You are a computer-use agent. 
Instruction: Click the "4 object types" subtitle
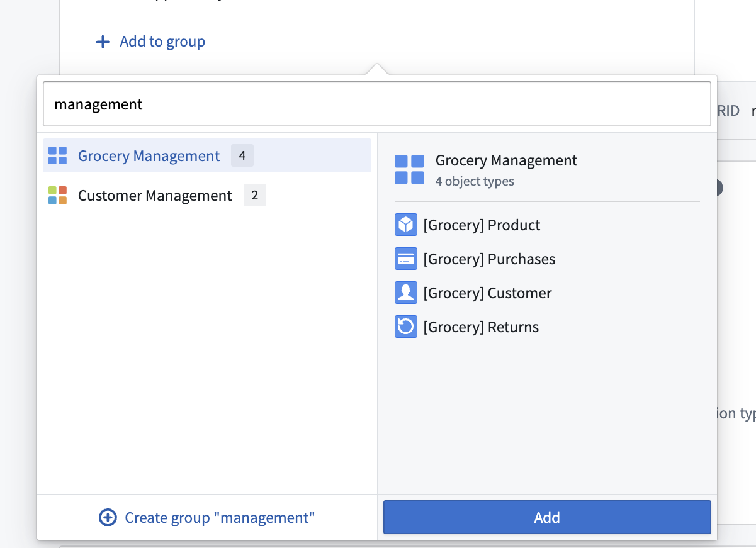pos(475,181)
